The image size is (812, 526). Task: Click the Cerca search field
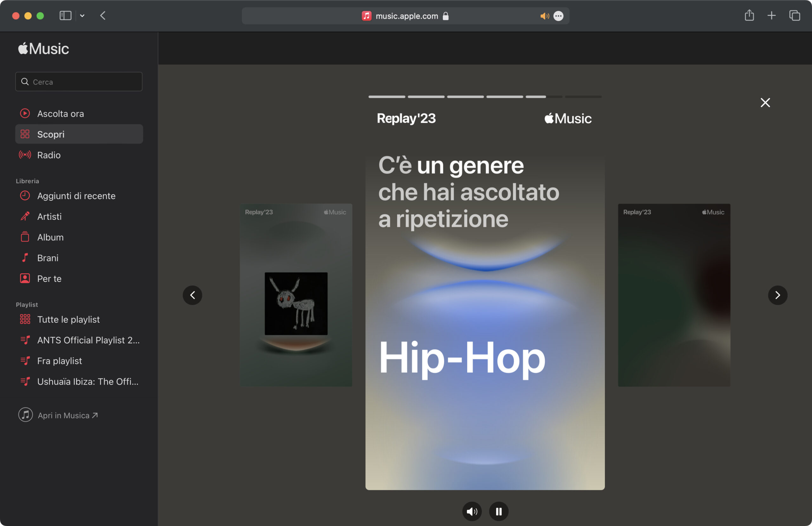pos(79,81)
